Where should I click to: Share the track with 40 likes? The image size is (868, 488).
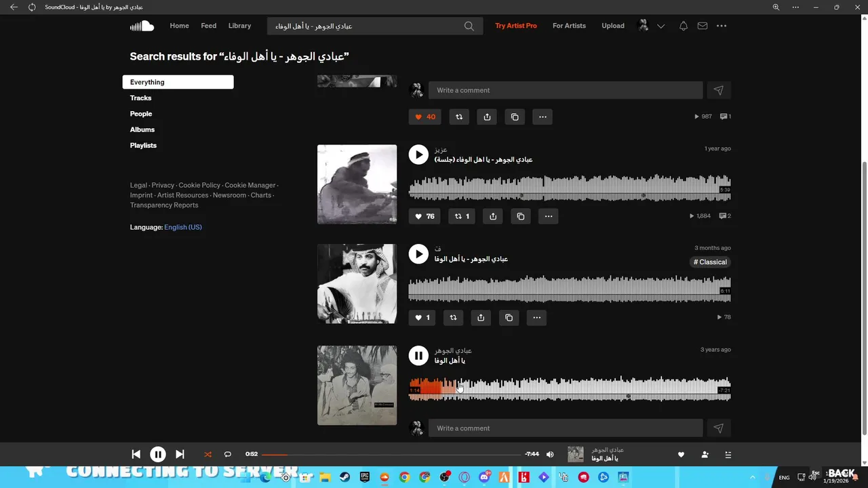[x=487, y=117]
